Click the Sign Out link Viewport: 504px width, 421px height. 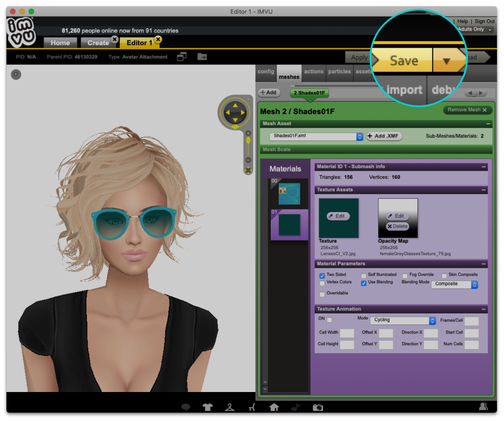[x=485, y=21]
